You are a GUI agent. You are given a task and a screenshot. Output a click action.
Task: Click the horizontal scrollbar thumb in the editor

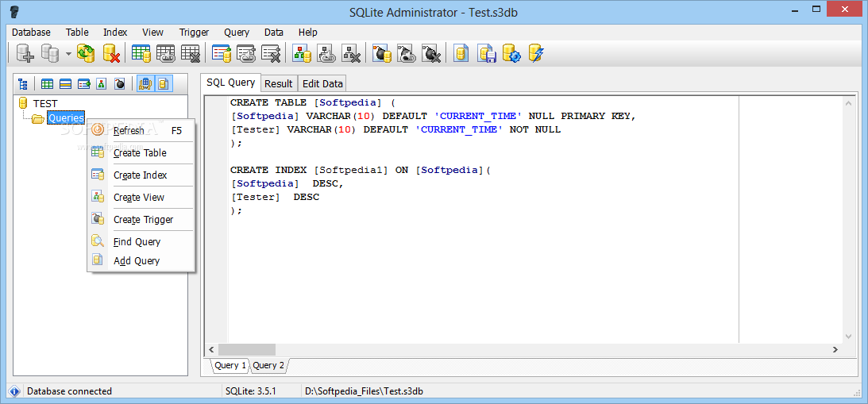pos(246,349)
